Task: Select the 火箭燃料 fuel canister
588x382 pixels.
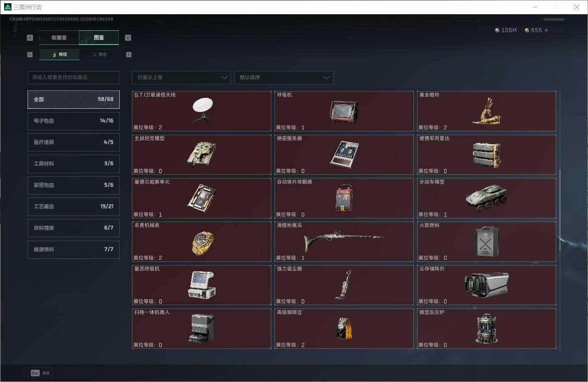Action: click(487, 242)
